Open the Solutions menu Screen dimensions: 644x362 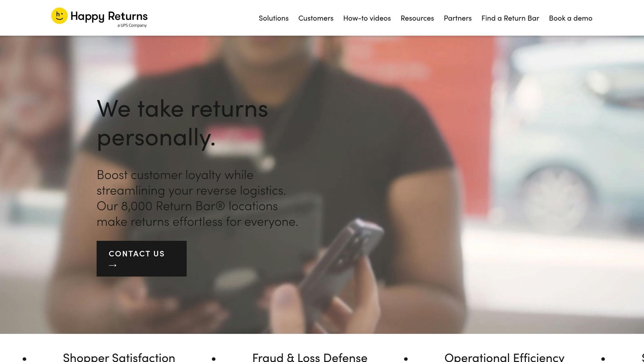pyautogui.click(x=274, y=18)
